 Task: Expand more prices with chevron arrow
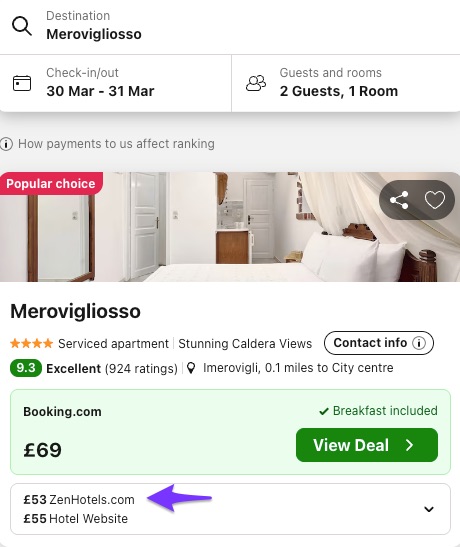pos(429,509)
